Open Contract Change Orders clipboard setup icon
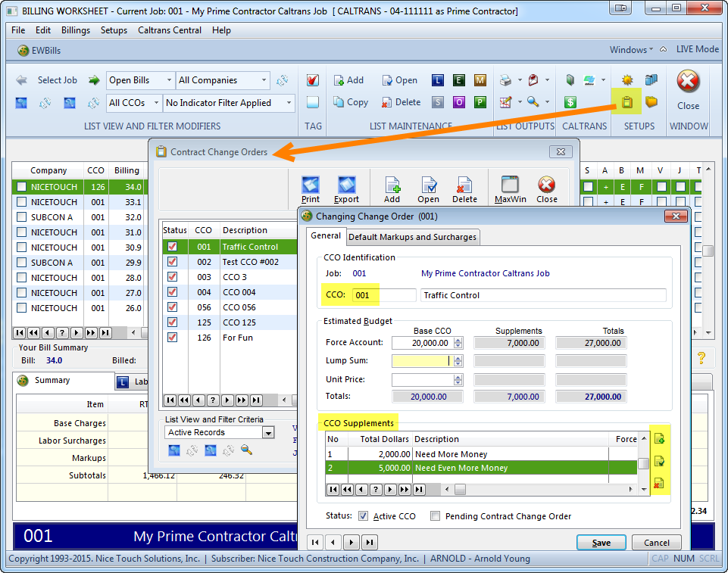 click(x=626, y=102)
